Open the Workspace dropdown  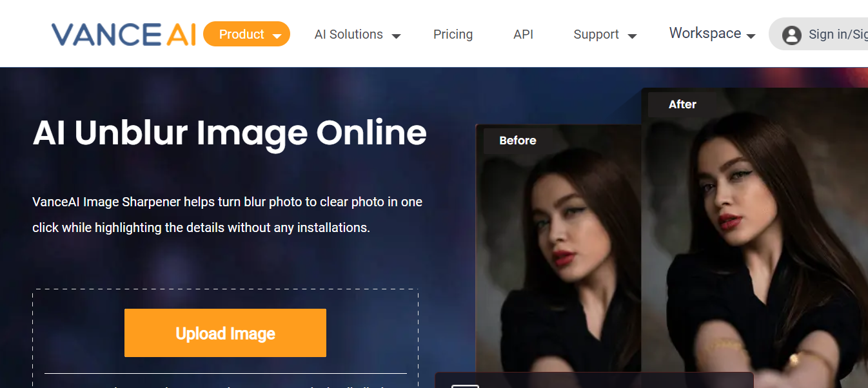(x=712, y=34)
